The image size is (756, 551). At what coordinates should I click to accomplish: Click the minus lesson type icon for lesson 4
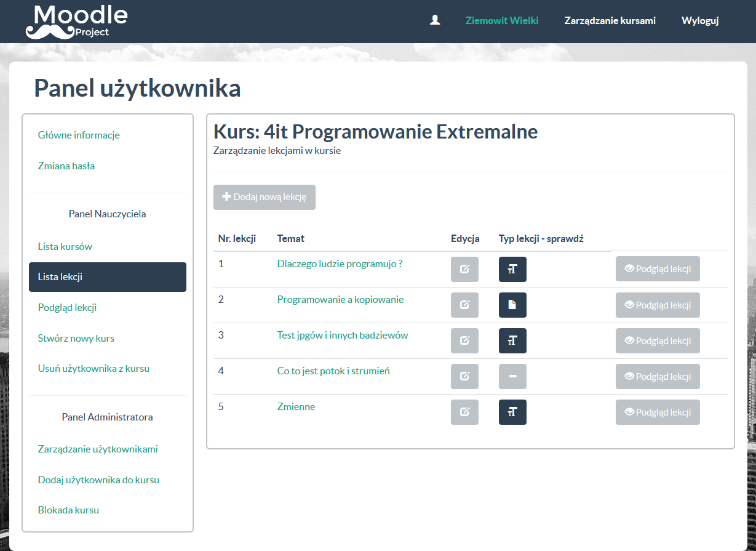(512, 376)
